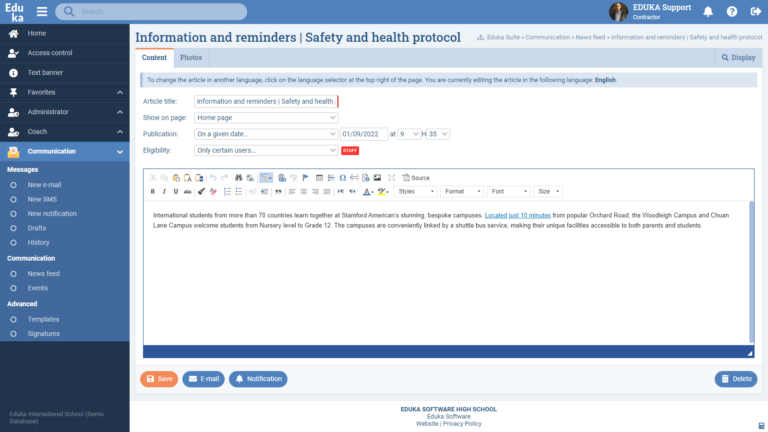
Task: Expand the Eligibility dropdown
Action: (x=266, y=150)
